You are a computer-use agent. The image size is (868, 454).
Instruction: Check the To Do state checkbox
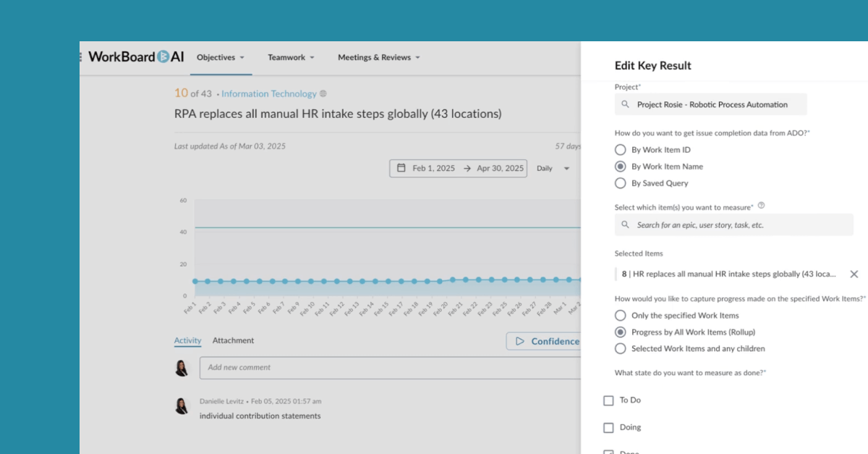608,400
